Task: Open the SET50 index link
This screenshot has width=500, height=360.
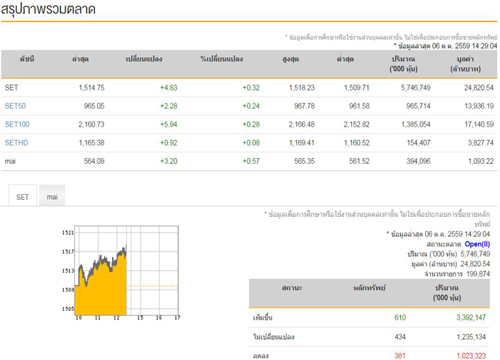Action: pyautogui.click(x=15, y=106)
